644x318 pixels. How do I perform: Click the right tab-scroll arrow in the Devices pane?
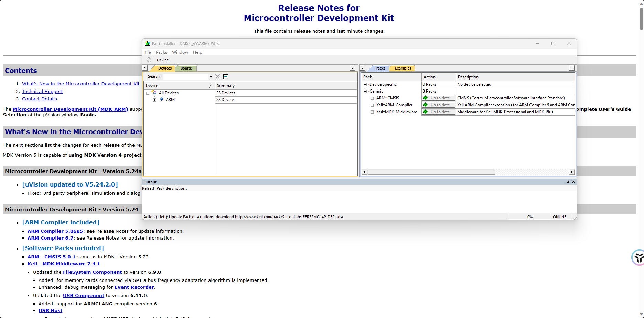pos(352,68)
